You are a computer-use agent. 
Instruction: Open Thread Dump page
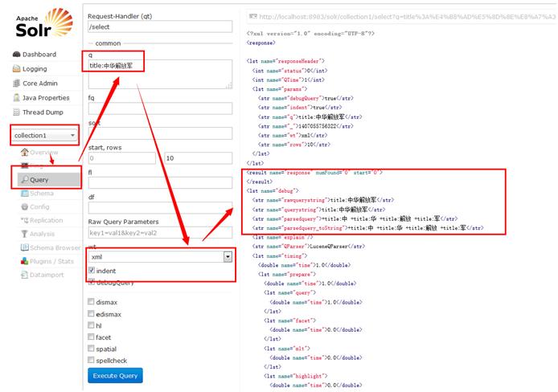43,112
